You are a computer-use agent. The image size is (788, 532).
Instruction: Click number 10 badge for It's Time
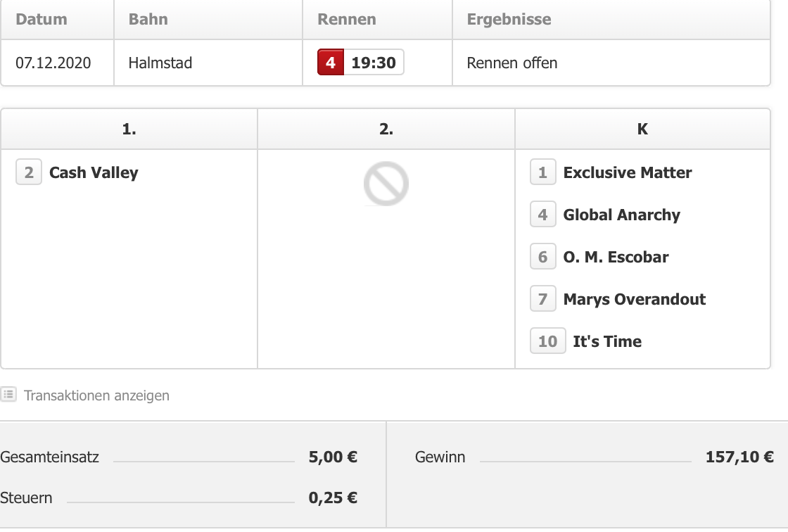(x=548, y=341)
